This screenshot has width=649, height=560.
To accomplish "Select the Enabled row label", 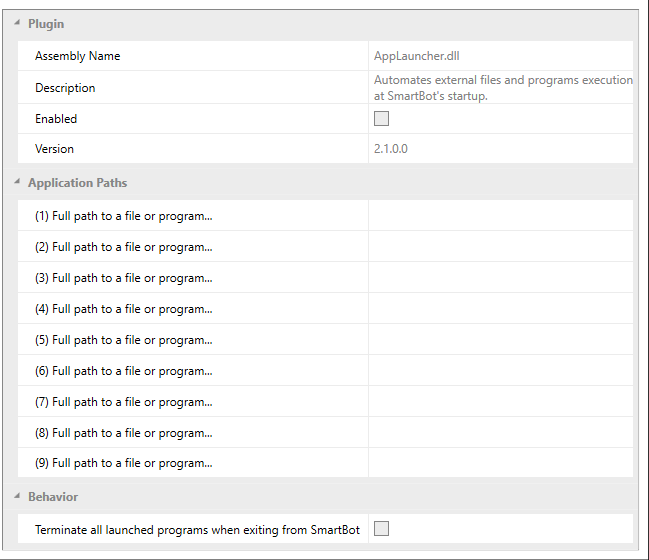I will tap(56, 119).
